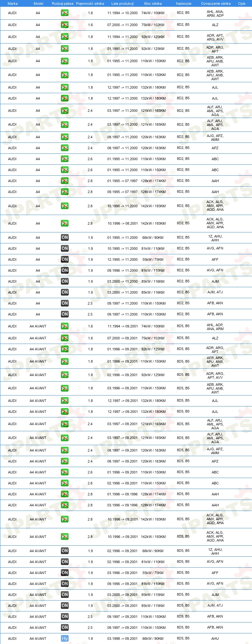Screen dimensions: 252x644
Task: Click date '03.1998 -> 09.2001'
Action: (x=122, y=639)
